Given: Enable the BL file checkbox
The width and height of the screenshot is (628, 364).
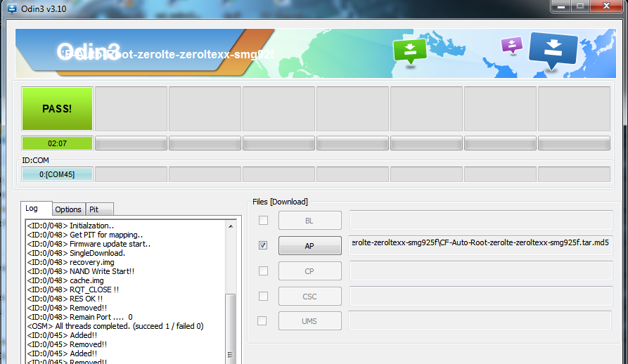Looking at the screenshot, I should click(263, 221).
